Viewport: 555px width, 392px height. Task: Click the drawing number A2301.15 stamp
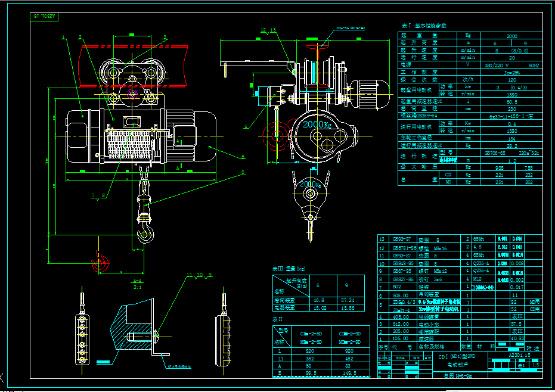(520, 355)
